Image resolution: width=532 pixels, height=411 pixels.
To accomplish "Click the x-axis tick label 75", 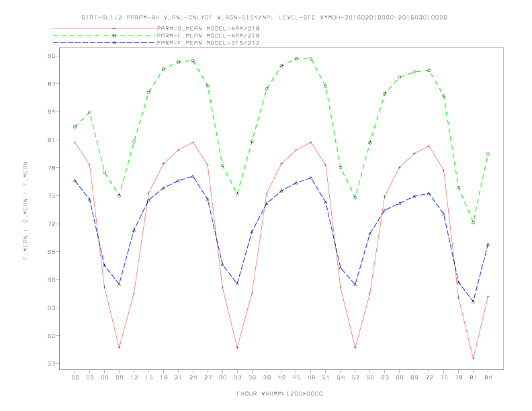I will [x=444, y=377].
